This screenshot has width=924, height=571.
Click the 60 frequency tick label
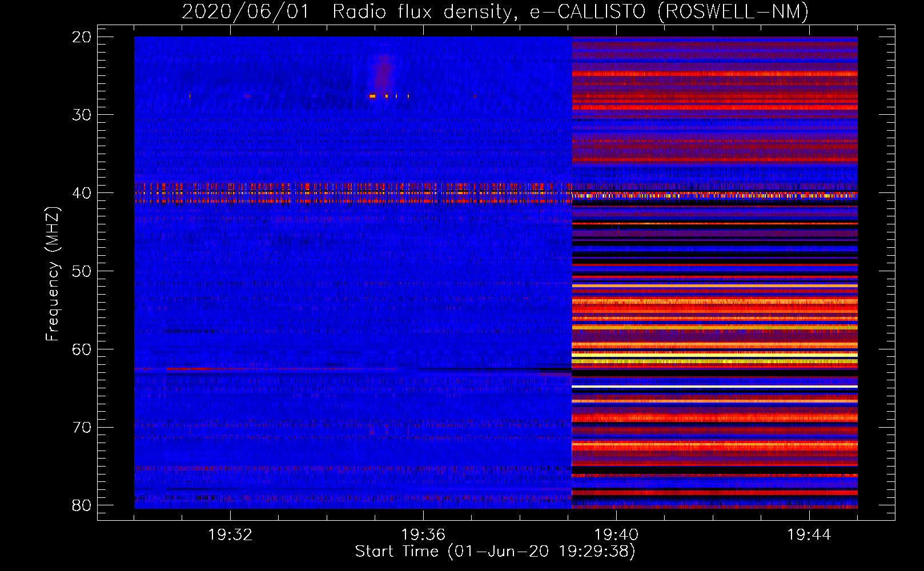point(82,349)
